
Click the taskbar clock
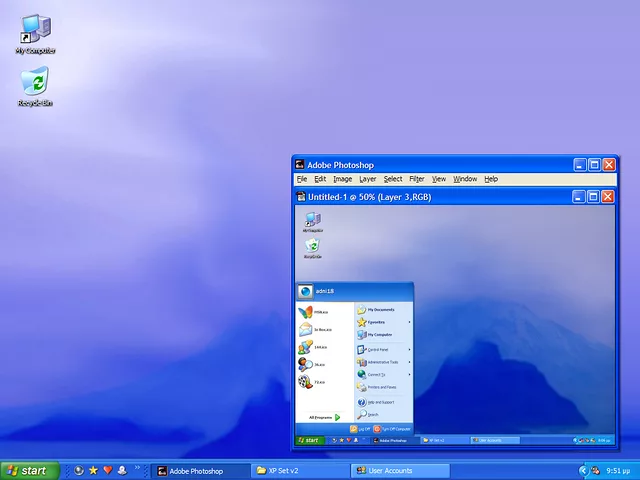tap(618, 470)
